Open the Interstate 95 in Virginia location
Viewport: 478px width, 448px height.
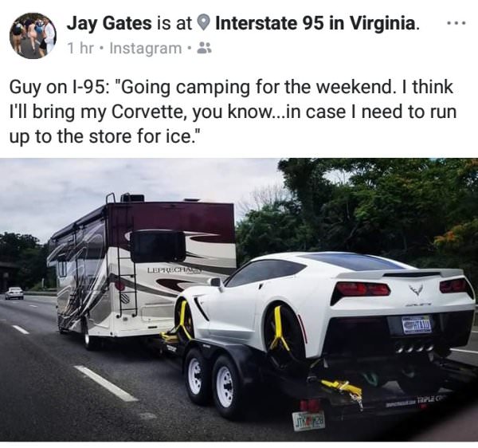(x=318, y=23)
